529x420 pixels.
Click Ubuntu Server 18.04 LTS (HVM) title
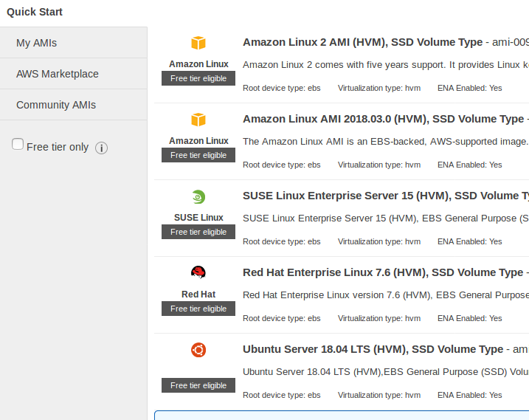[x=373, y=348]
